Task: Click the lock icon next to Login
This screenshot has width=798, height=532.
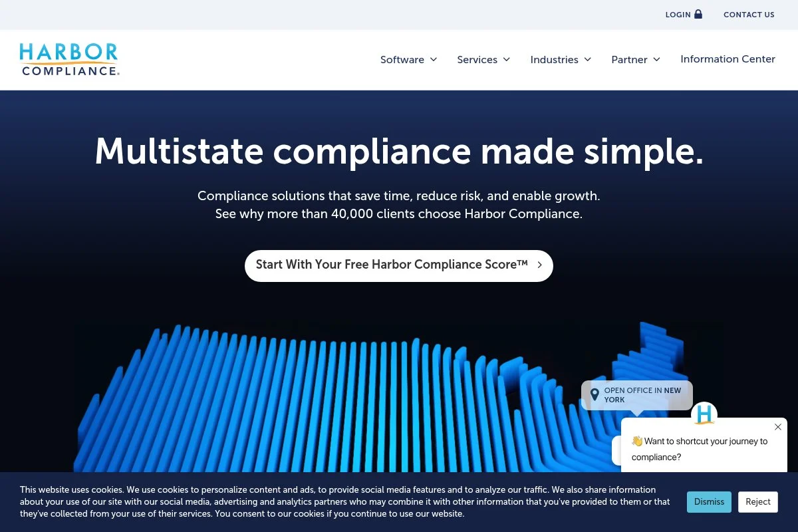Action: (698, 14)
